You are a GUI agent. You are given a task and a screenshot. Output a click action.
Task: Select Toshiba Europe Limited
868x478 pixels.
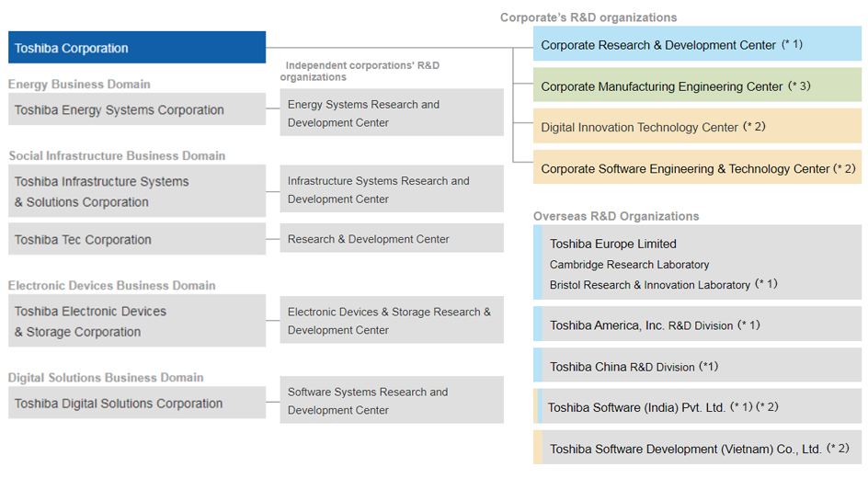click(612, 244)
